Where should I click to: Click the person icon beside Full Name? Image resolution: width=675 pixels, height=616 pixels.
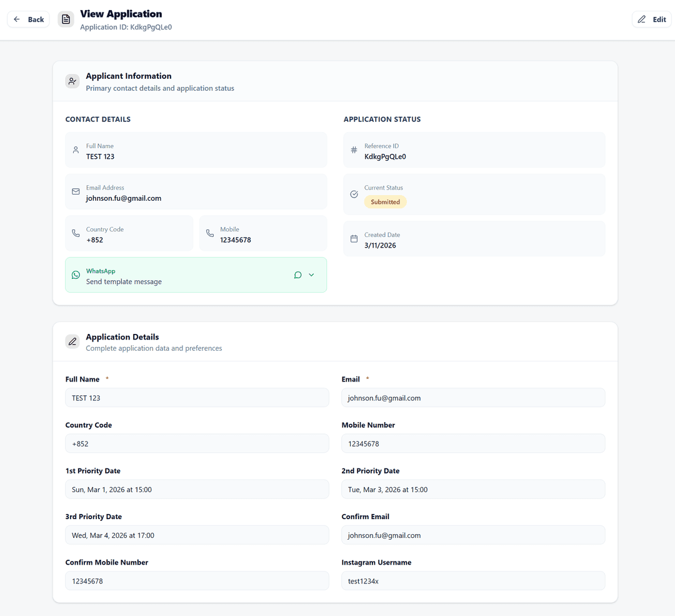pyautogui.click(x=76, y=150)
